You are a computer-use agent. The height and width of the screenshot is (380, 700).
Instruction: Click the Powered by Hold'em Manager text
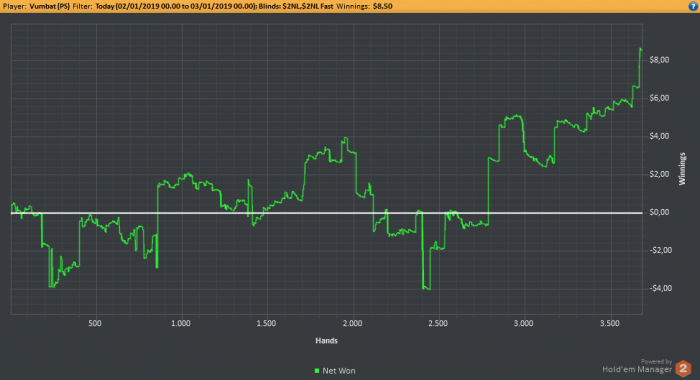click(638, 366)
